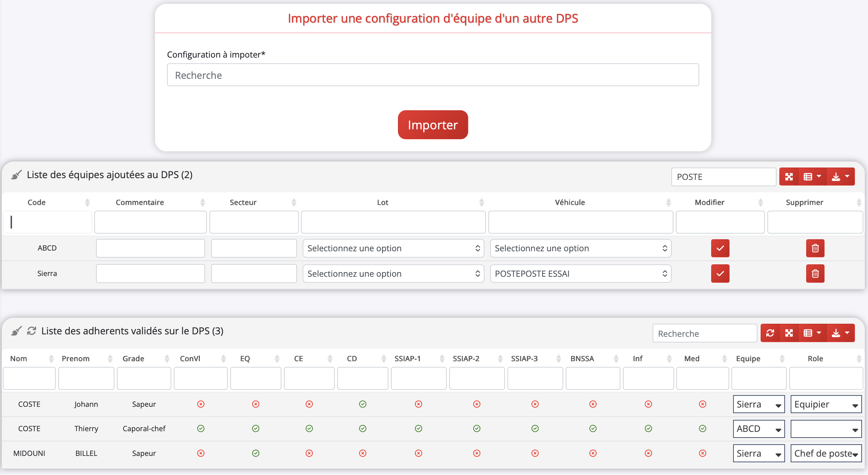
Task: Toggle the EQ status icon for MIDOUNI BILLEL
Action: 256,453
